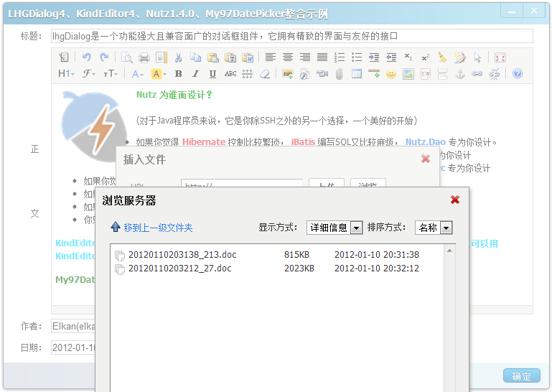Open the line height menu

point(247,74)
